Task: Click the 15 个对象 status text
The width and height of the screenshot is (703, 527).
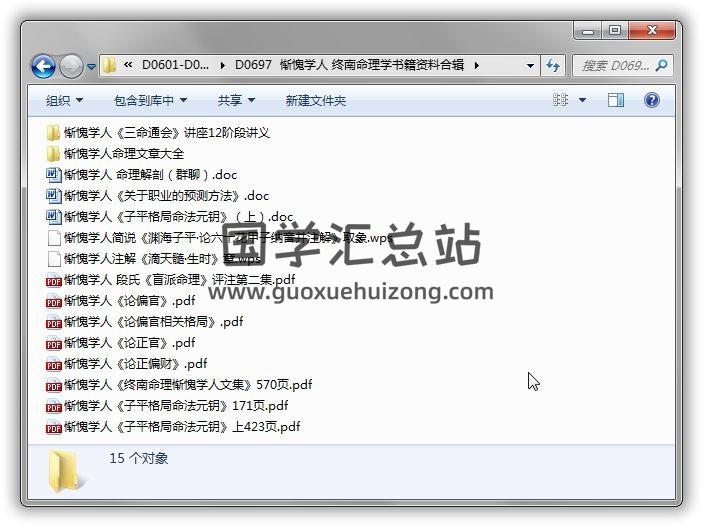Action: (139, 458)
